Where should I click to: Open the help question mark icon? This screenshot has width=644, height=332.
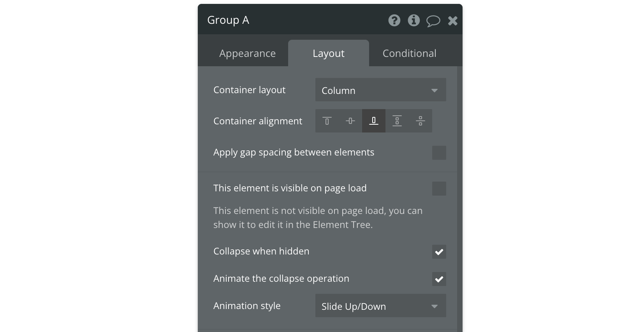[394, 20]
